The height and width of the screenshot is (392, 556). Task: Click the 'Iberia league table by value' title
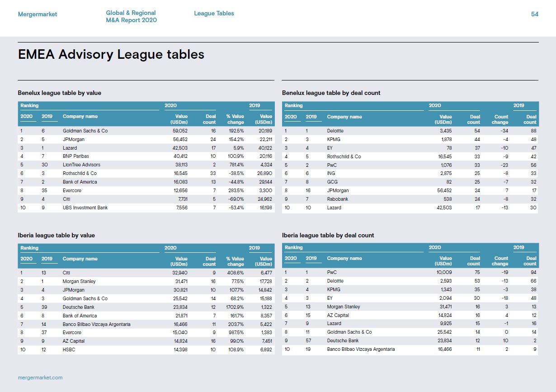pos(56,236)
